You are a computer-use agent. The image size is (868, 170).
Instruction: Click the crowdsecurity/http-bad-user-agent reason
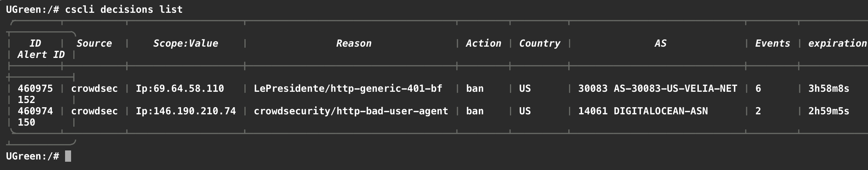tap(351, 111)
